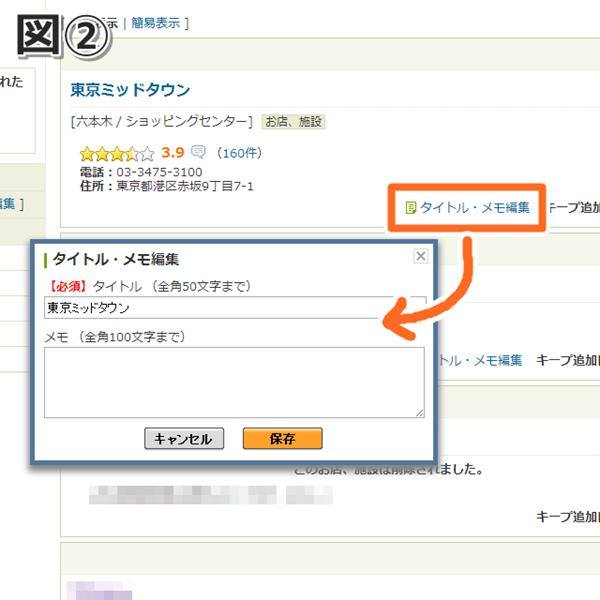Viewport: 600px width, 600px height.
Task: Focus the タイトル input field
Action: tap(235, 308)
